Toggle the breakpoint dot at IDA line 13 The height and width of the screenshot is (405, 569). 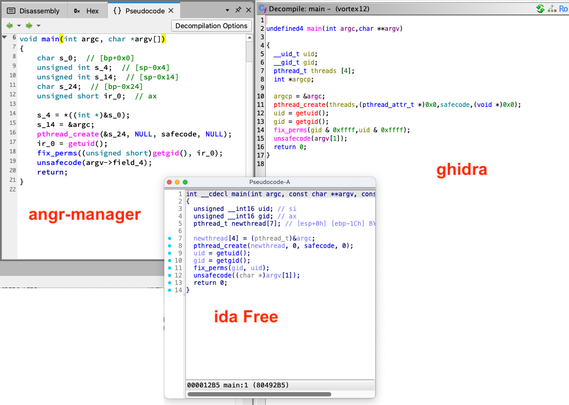(x=169, y=283)
